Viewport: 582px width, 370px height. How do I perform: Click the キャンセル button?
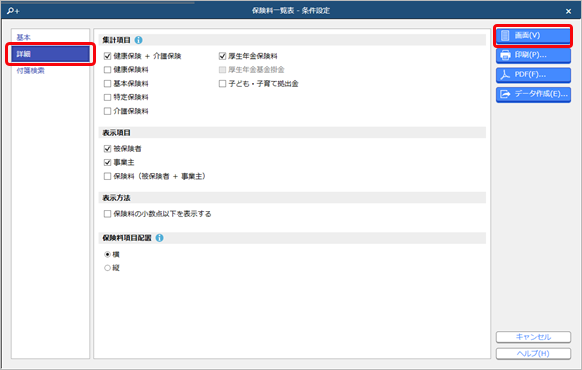pos(533,337)
